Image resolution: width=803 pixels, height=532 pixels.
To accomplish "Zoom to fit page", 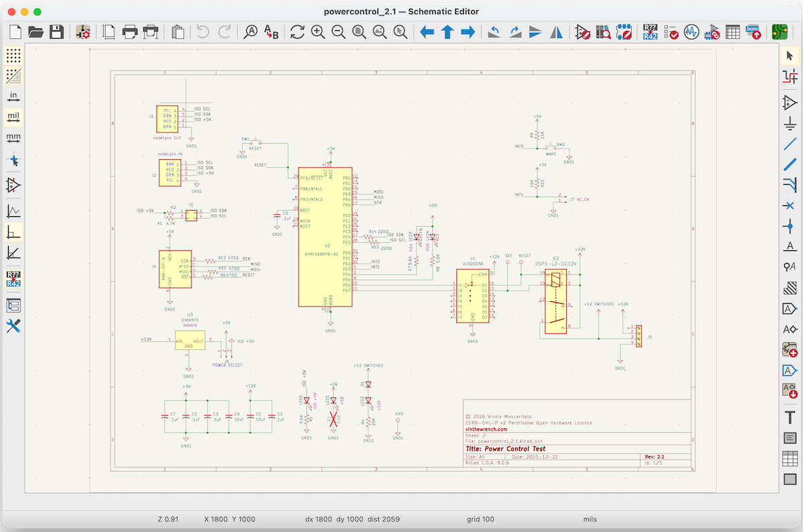I will tap(359, 31).
